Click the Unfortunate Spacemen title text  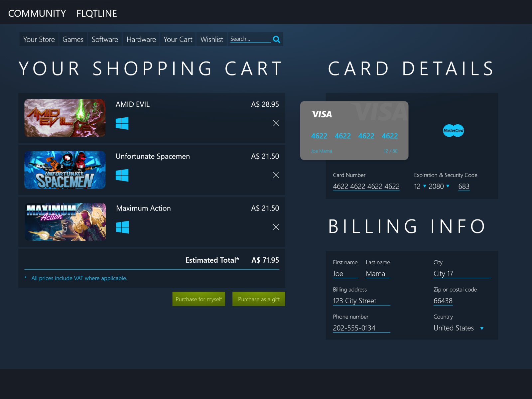coord(153,156)
